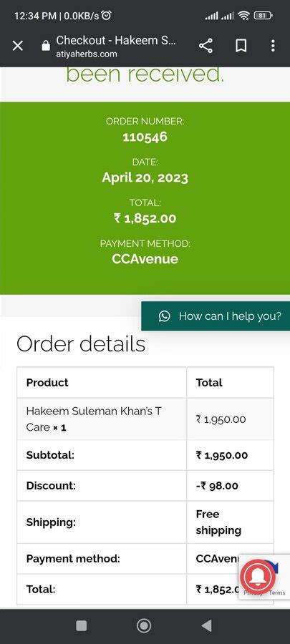Screen dimensions: 290x644
Task: Tap the alarm clock status icon
Action: (x=107, y=16)
